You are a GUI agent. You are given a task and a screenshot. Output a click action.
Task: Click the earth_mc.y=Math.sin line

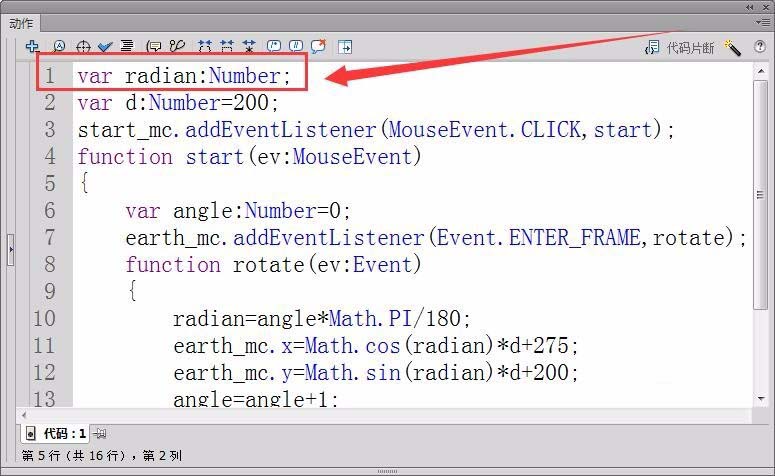pos(376,372)
